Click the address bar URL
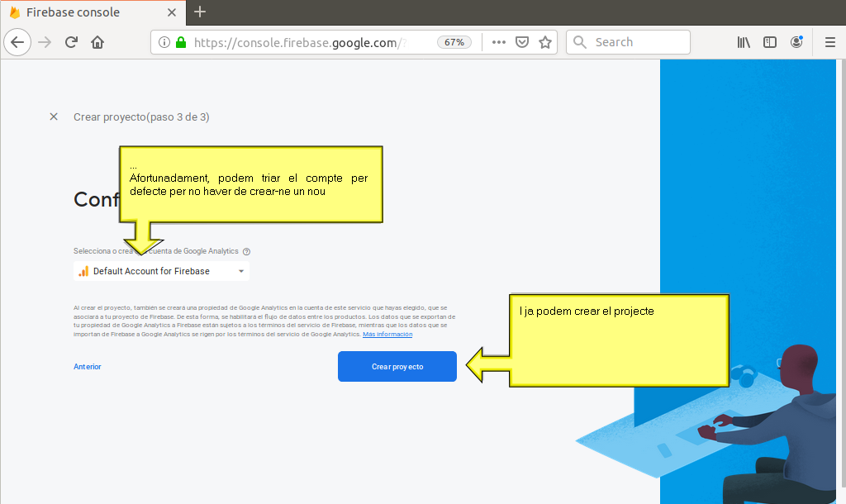Viewport: 846px width, 504px height. click(x=300, y=43)
